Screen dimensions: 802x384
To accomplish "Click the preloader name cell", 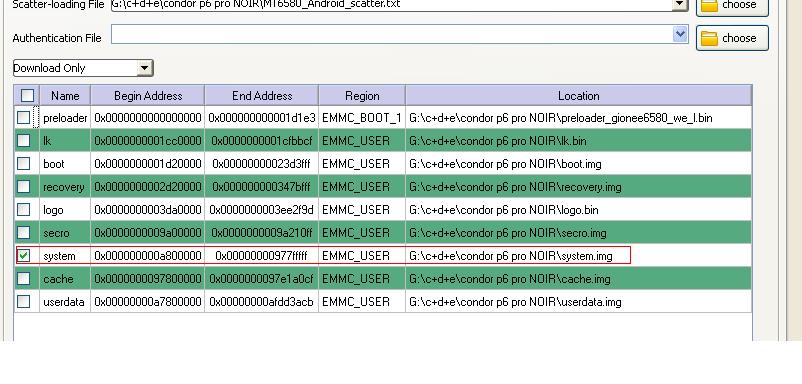I will click(65, 118).
